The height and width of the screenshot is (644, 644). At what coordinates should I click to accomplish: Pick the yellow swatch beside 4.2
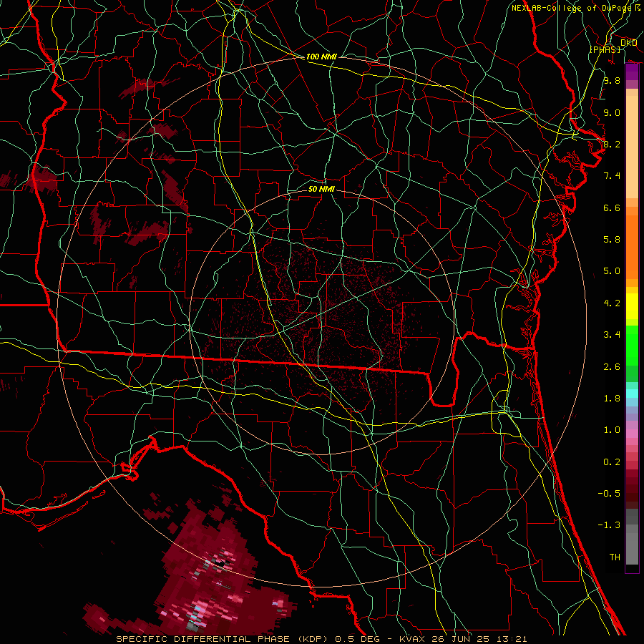632,306
